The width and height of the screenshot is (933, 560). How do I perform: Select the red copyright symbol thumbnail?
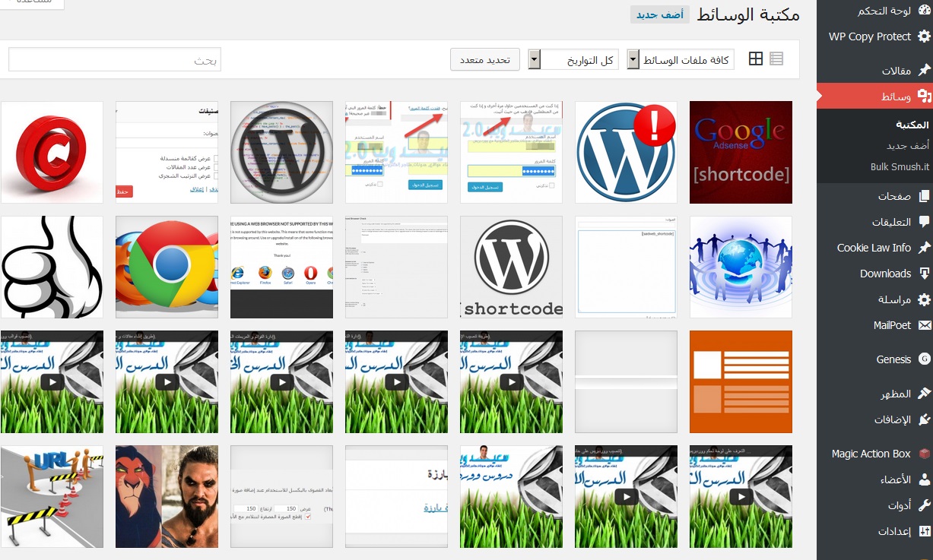(52, 153)
